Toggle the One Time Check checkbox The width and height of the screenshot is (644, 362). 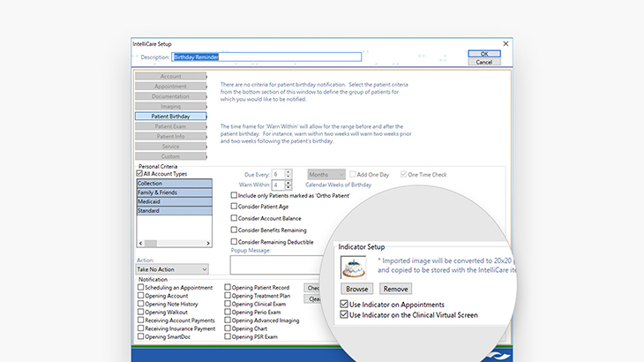coord(403,174)
